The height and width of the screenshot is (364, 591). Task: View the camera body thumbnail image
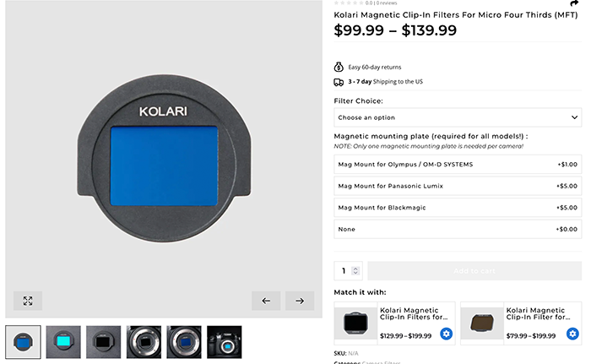click(225, 342)
